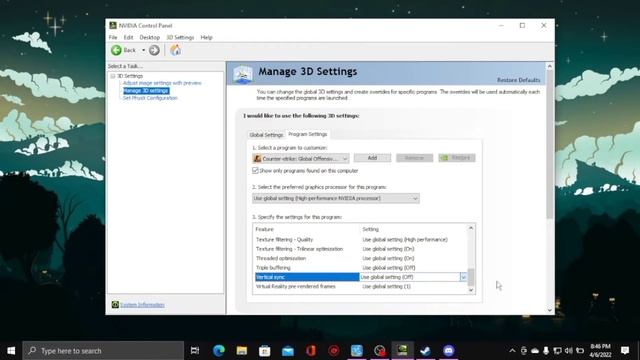The height and width of the screenshot is (360, 640).
Task: Click the taskbar clock and date
Action: 600,351
